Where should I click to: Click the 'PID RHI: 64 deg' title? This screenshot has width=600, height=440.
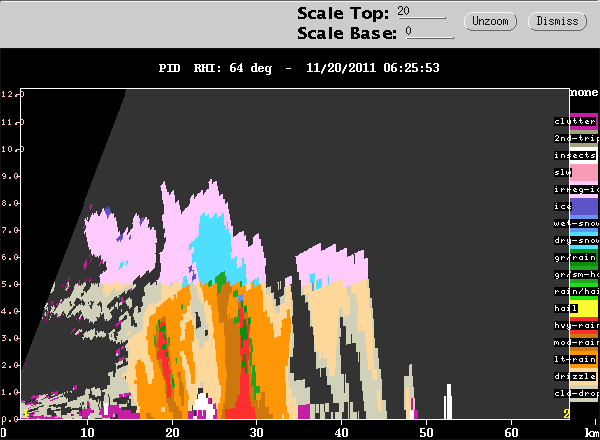[215, 68]
